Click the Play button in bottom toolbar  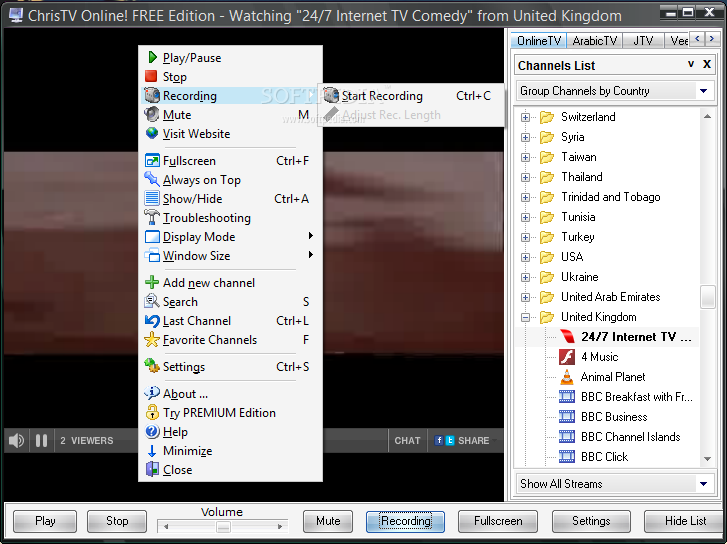(x=45, y=521)
